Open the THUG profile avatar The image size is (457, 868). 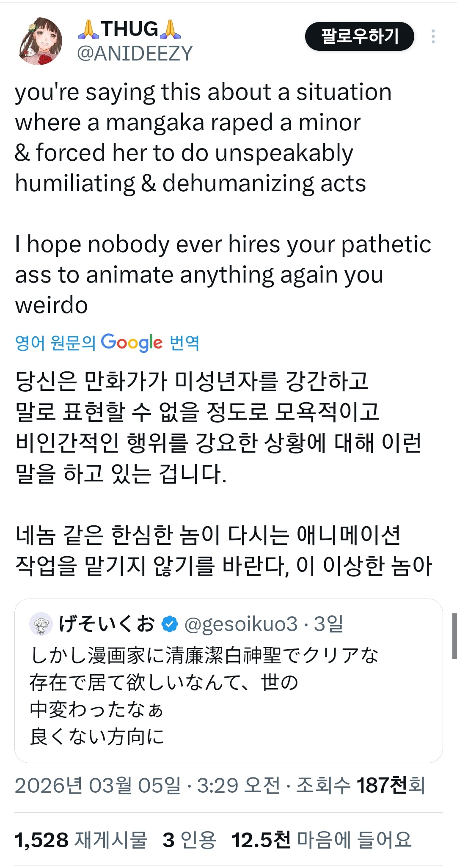41,41
